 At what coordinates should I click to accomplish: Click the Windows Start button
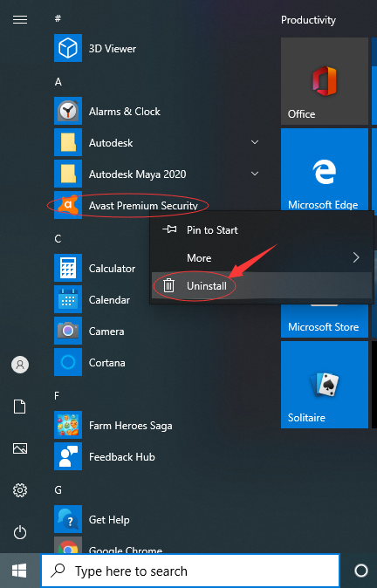click(19, 571)
